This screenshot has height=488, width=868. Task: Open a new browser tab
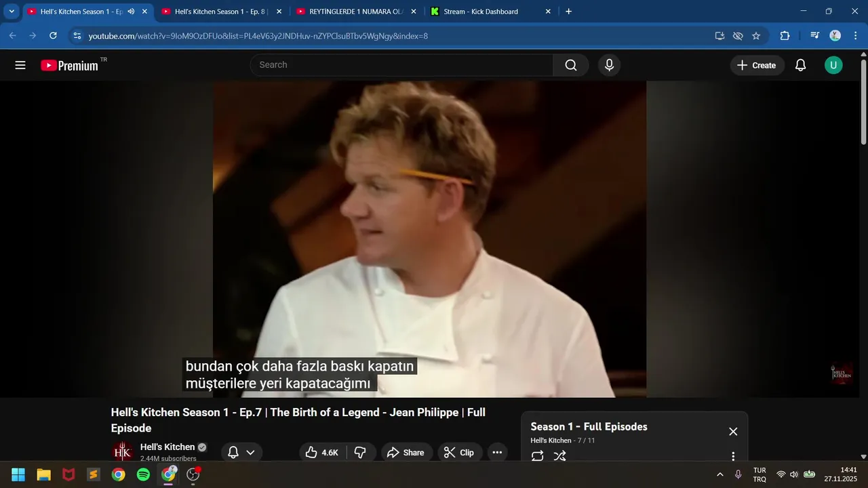pyautogui.click(x=568, y=12)
